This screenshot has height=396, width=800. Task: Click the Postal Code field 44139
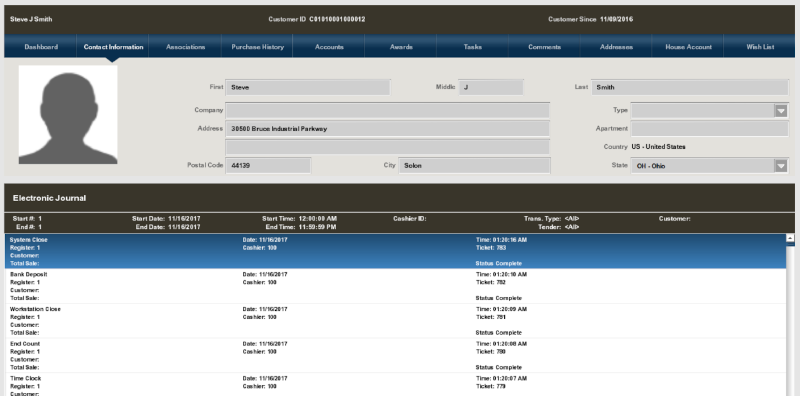268,166
